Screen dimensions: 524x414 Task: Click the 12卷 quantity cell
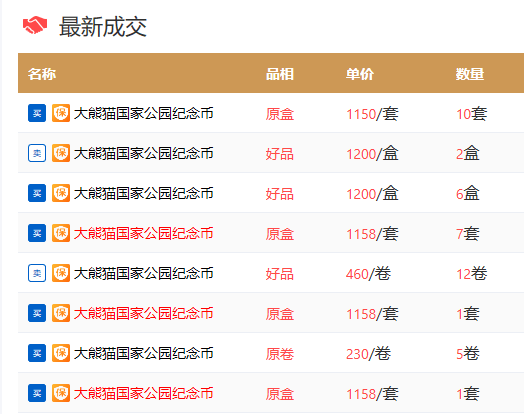(x=472, y=274)
